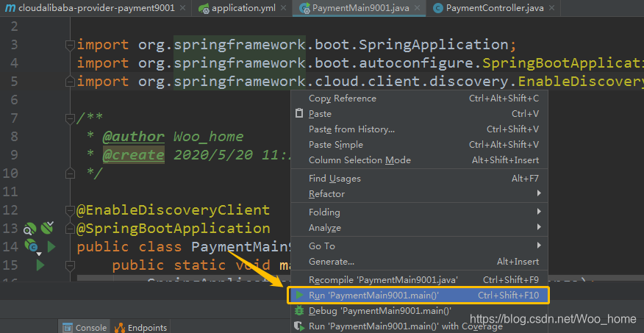Choose Paste from the context menu
The width and height of the screenshot is (644, 333).
click(419, 114)
